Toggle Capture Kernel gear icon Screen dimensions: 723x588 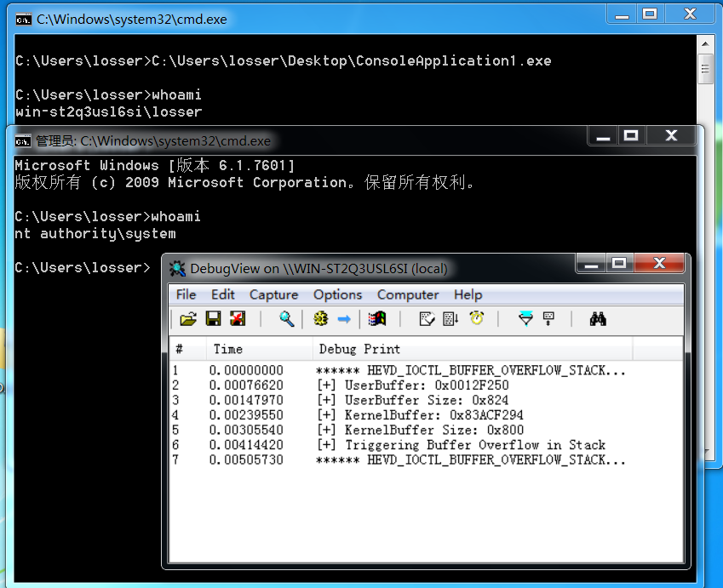pos(320,319)
